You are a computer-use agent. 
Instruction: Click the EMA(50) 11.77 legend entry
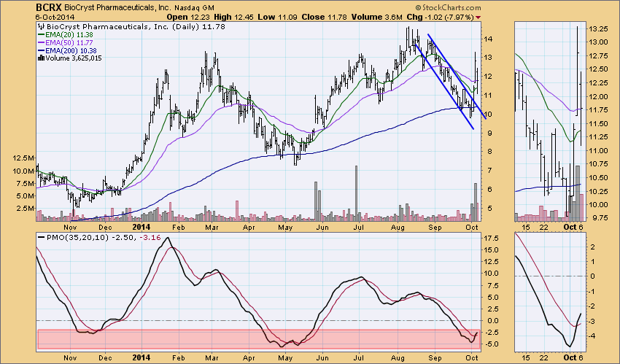coord(65,43)
